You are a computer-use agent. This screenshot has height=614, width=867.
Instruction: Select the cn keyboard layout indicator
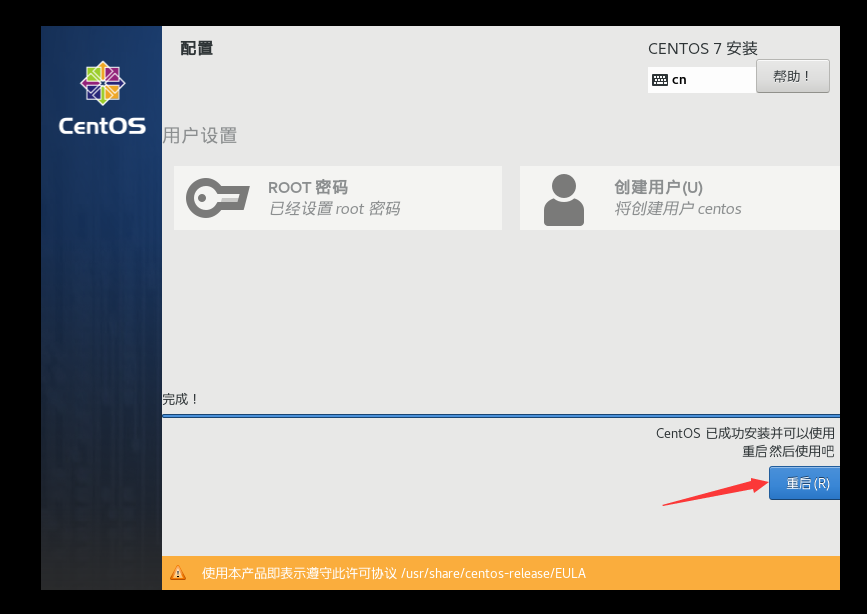[x=702, y=80]
